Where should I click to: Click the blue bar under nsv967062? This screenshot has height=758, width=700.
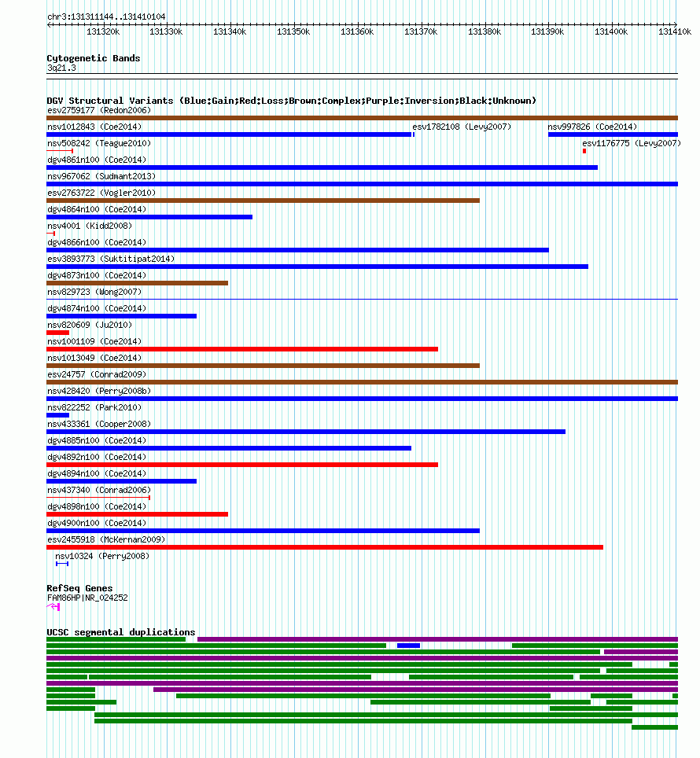pos(362,184)
